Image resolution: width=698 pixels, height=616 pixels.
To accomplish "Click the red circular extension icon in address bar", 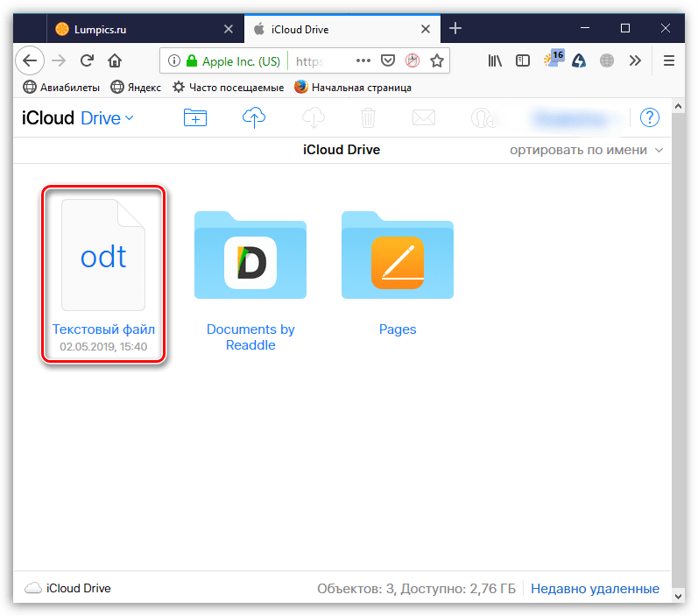I will 412,60.
